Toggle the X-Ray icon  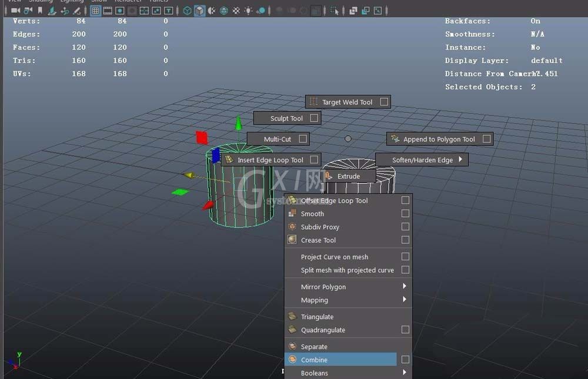click(x=353, y=11)
